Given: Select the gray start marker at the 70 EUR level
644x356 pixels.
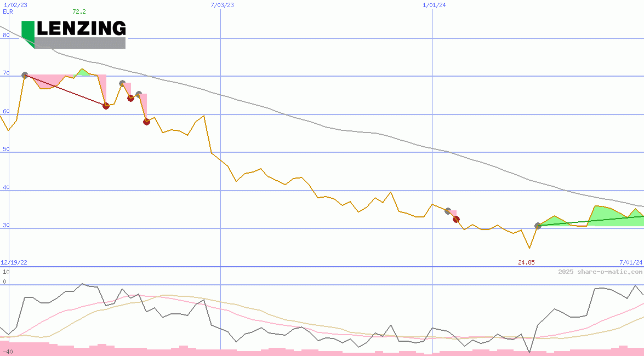Looking at the screenshot, I should coord(25,75).
